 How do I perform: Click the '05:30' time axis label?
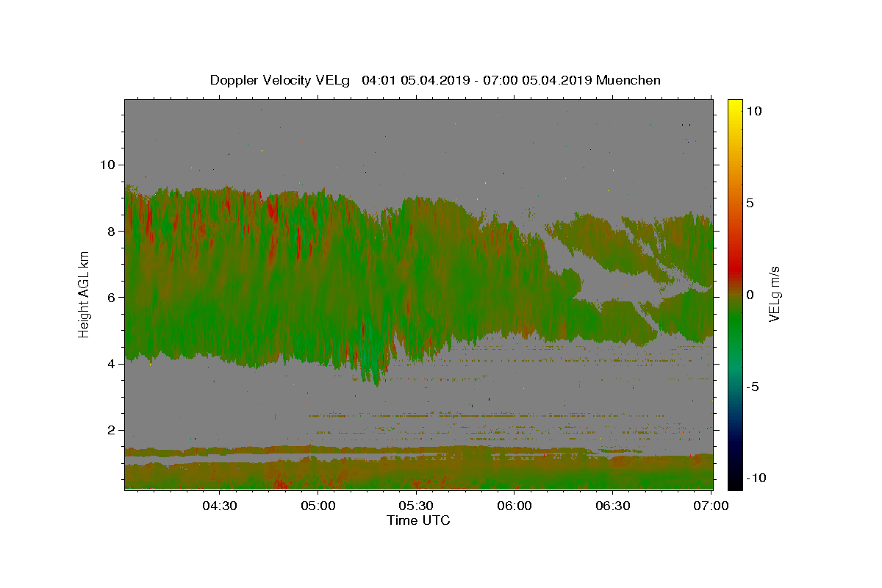416,506
